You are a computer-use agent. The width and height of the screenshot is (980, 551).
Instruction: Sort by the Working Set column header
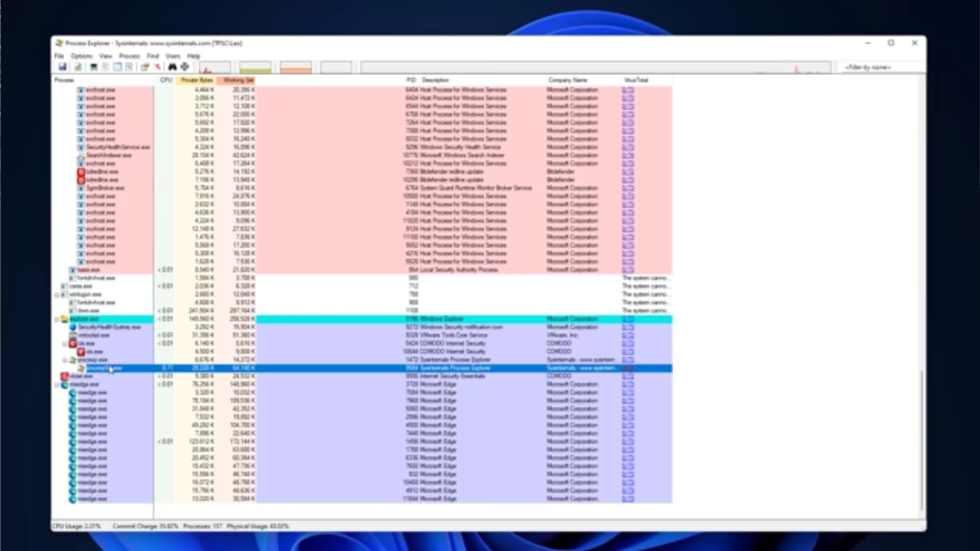click(236, 80)
